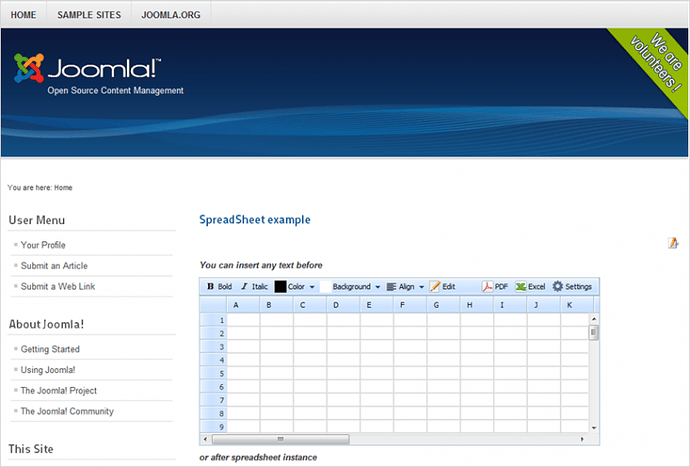Viewport: 690px width, 467px height.
Task: Open spreadsheet Settings gear
Action: click(x=572, y=287)
